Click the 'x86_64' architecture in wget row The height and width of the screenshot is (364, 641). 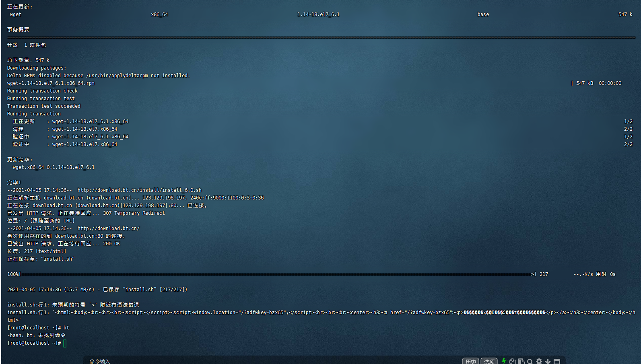click(159, 14)
